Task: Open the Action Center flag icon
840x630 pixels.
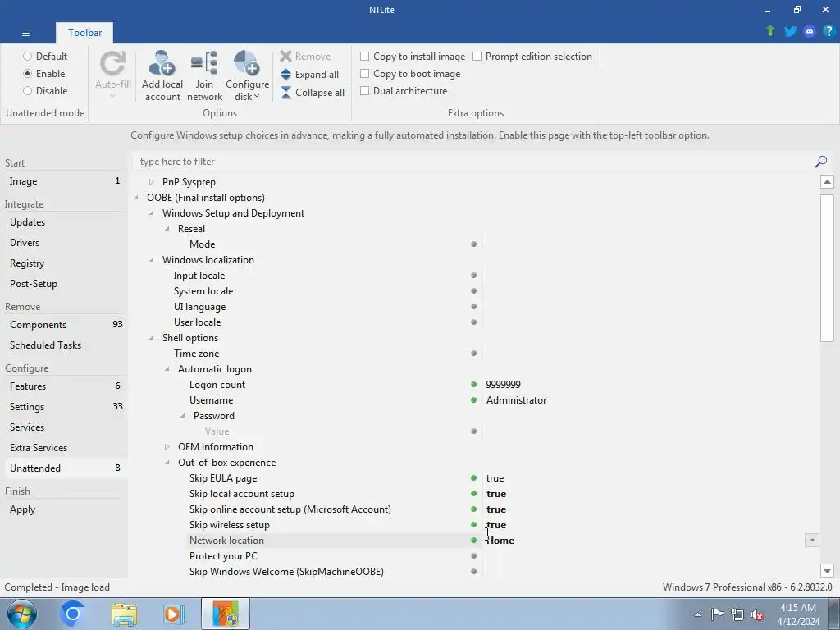Action: pyautogui.click(x=717, y=614)
